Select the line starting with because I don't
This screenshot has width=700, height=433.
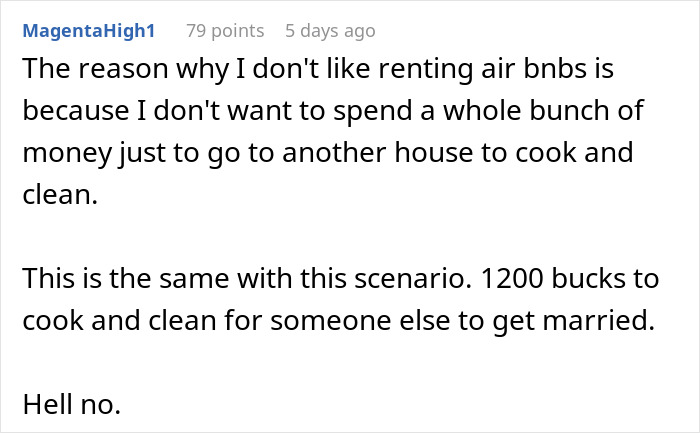coord(333,110)
